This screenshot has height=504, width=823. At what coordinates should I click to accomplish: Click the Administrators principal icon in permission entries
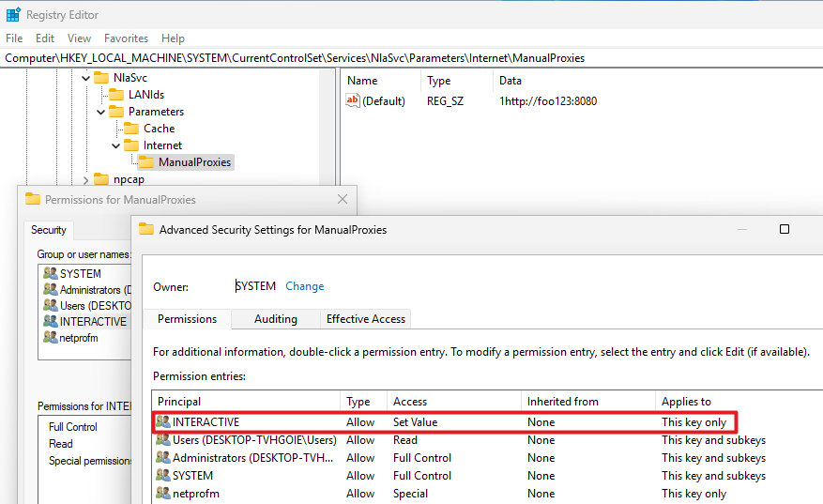coord(163,458)
